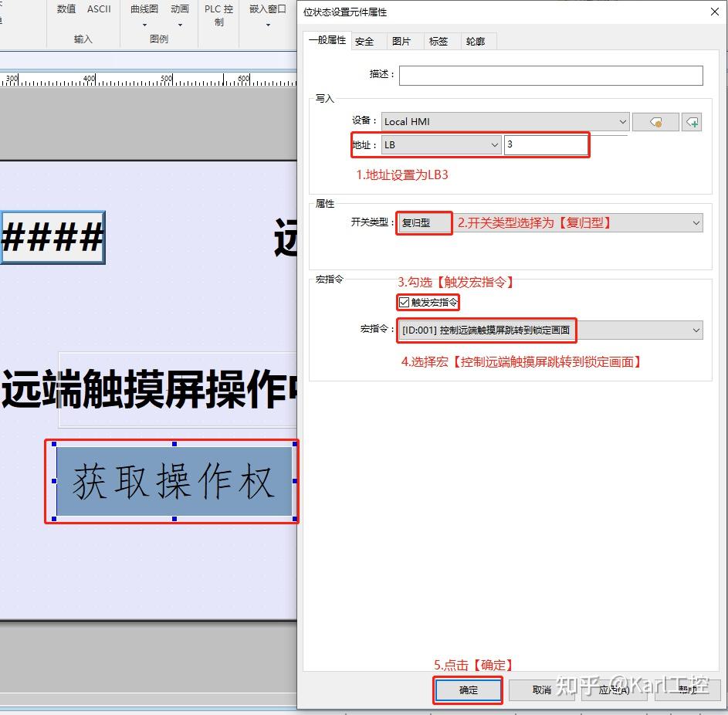Click the 曲线图 trend graph tool
This screenshot has width=728, height=715.
[143, 9]
